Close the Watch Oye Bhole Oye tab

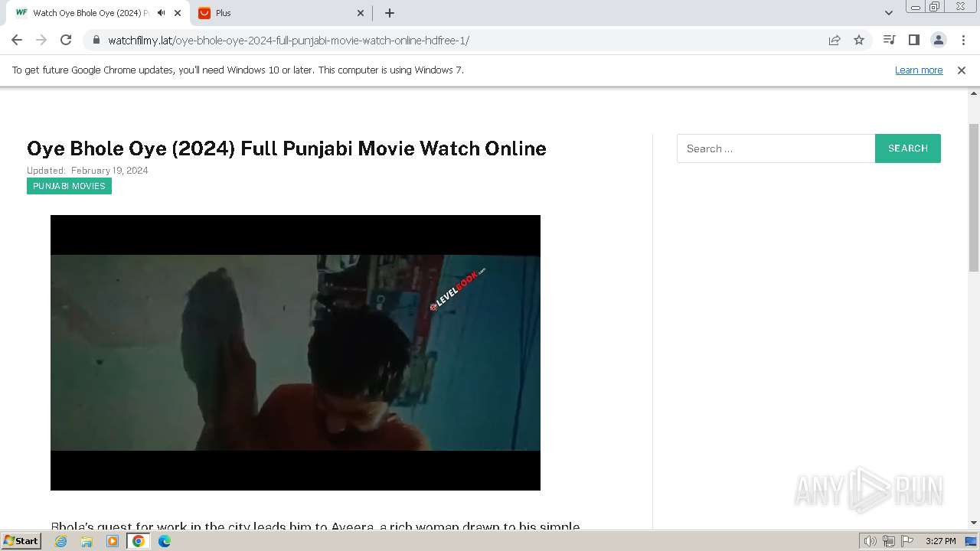pyautogui.click(x=178, y=13)
